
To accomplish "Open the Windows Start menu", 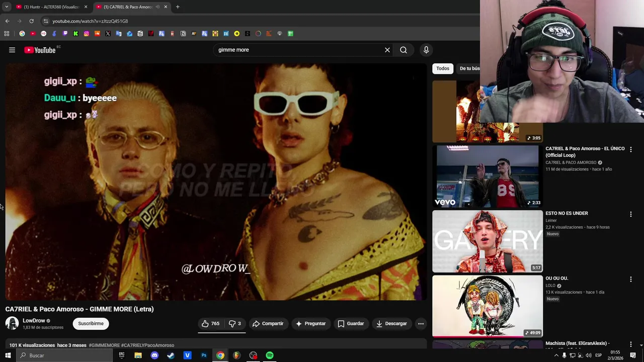I will 8,355.
